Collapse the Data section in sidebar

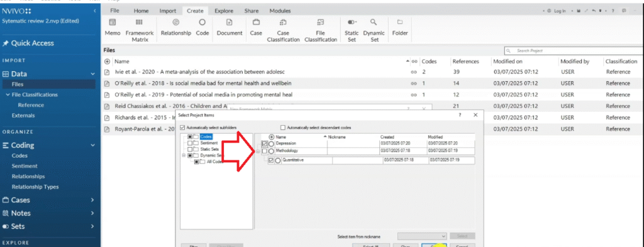(92, 74)
